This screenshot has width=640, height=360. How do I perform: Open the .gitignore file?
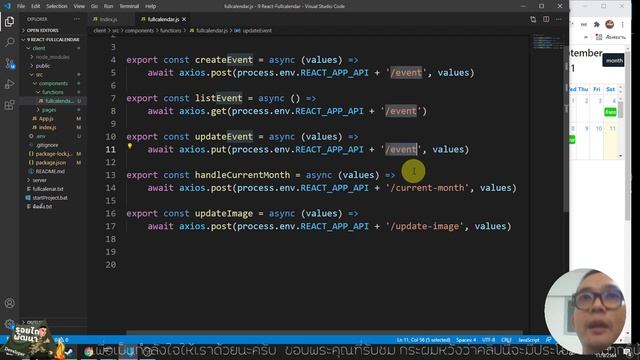coord(47,145)
